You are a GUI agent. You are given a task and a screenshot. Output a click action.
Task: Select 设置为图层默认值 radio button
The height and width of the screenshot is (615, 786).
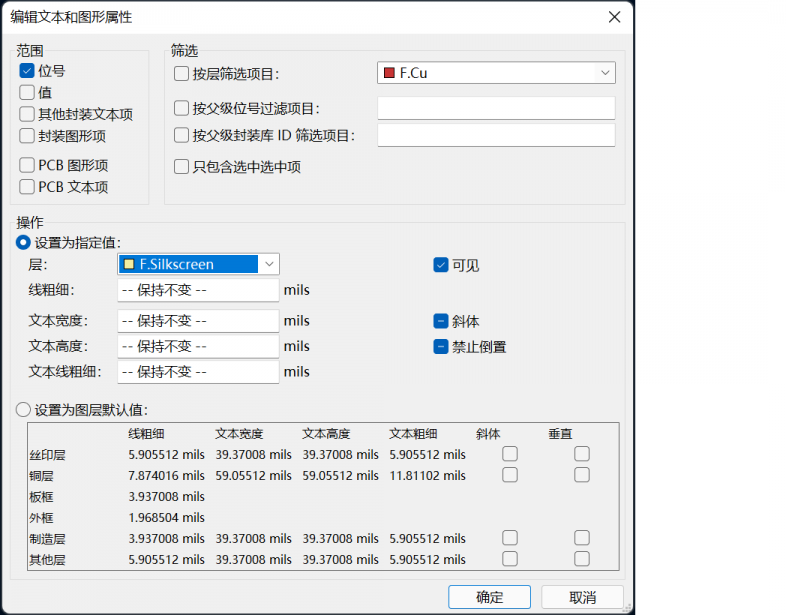pyautogui.click(x=23, y=409)
